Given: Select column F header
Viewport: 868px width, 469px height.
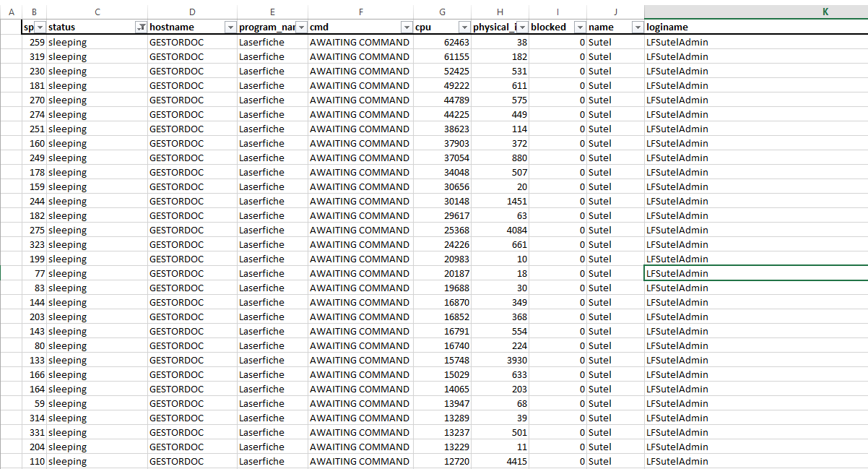Looking at the screenshot, I should (360, 12).
